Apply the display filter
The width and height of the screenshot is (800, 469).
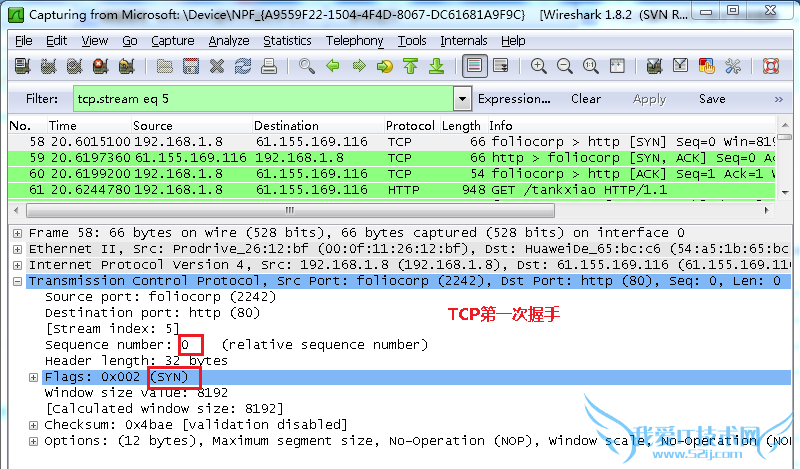click(649, 99)
